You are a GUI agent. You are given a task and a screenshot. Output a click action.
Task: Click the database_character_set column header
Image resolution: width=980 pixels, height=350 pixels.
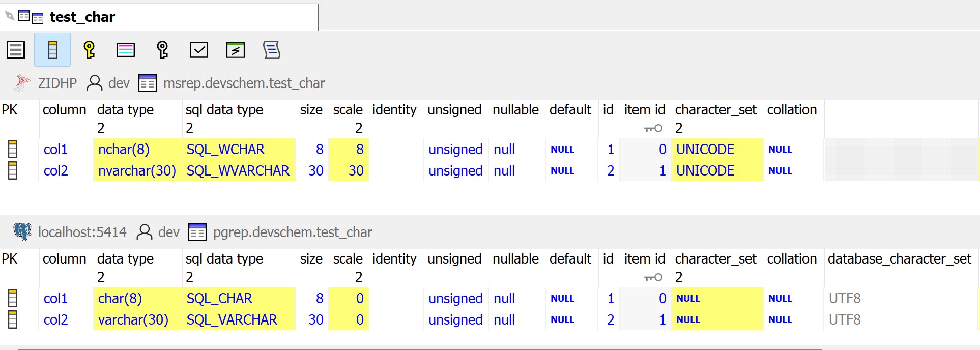(x=899, y=259)
